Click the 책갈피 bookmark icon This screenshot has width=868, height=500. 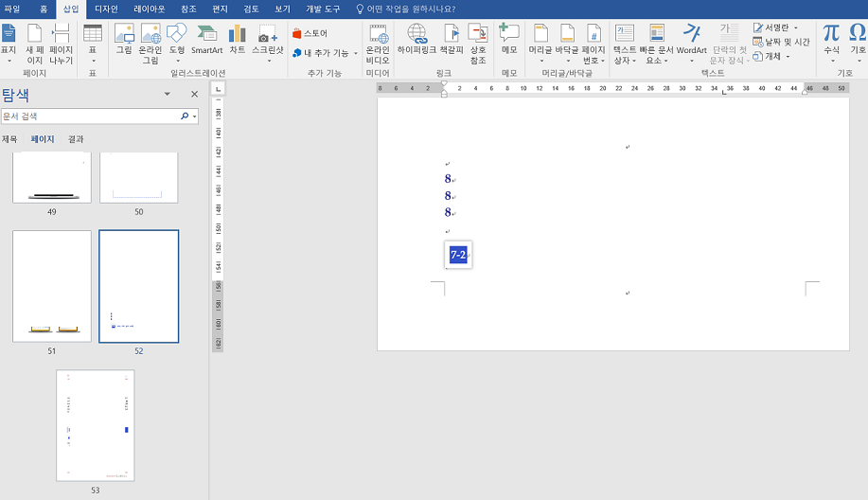click(x=452, y=39)
